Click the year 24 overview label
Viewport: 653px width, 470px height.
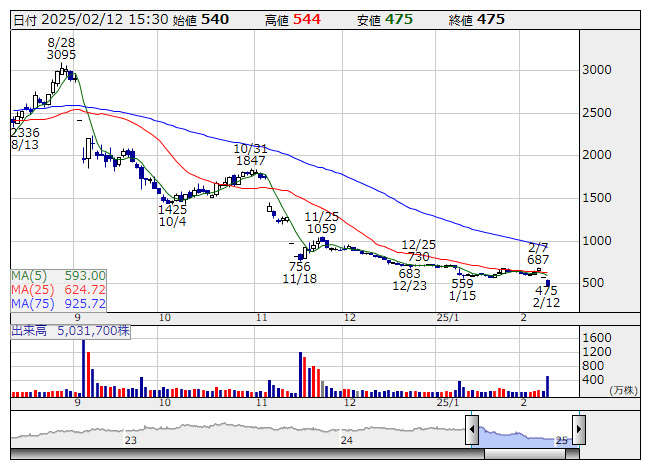click(x=346, y=440)
